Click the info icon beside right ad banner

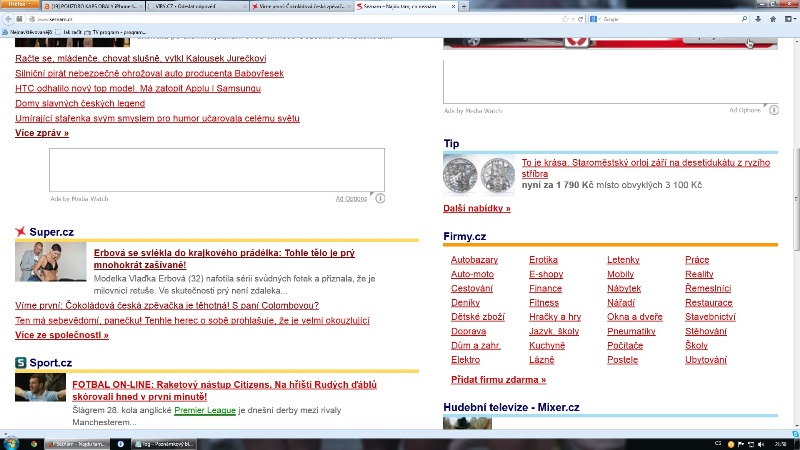pyautogui.click(x=774, y=110)
